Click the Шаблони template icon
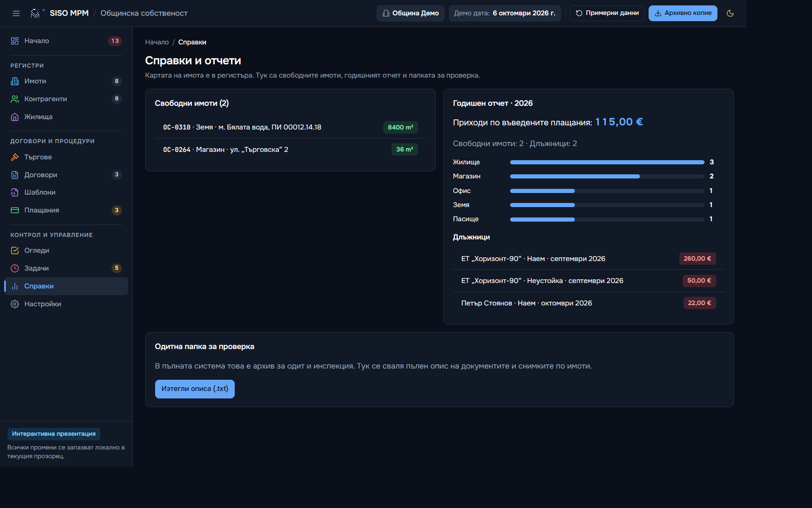This screenshot has width=812, height=508. click(15, 192)
